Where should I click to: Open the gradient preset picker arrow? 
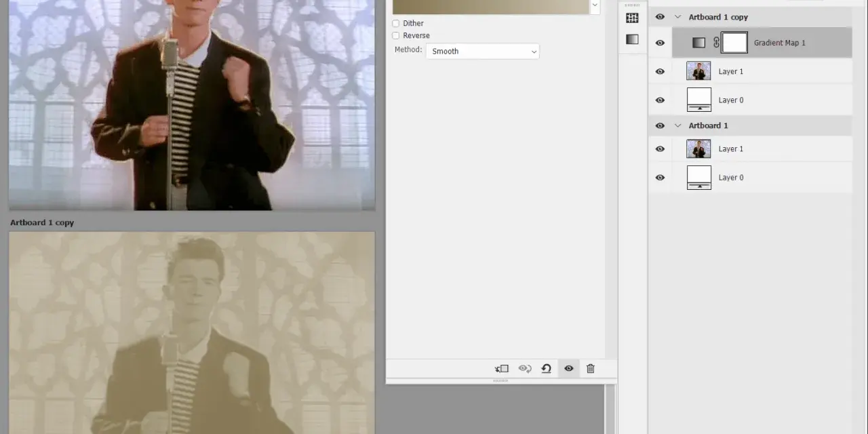tap(595, 5)
